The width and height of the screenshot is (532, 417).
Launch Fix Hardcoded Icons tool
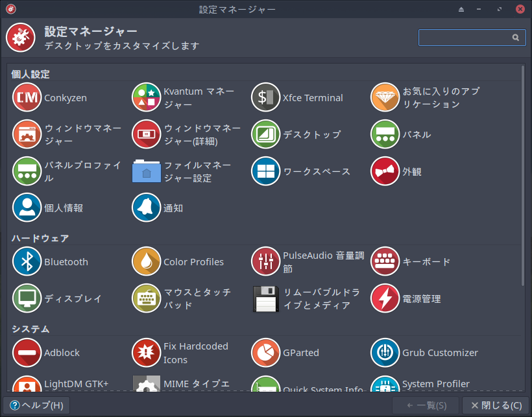pyautogui.click(x=146, y=353)
